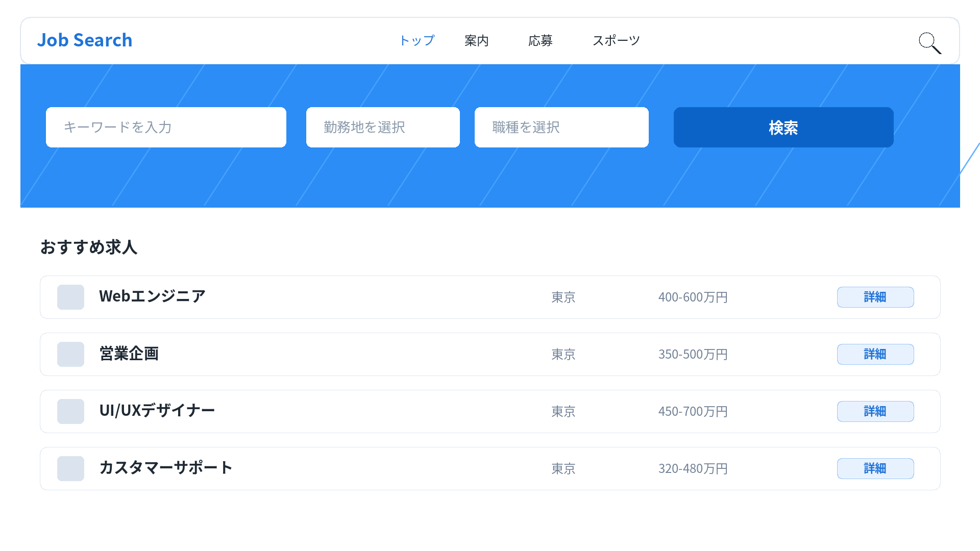The image size is (980, 551).
Task: Open the スポーツ navigation item
Action: [616, 40]
